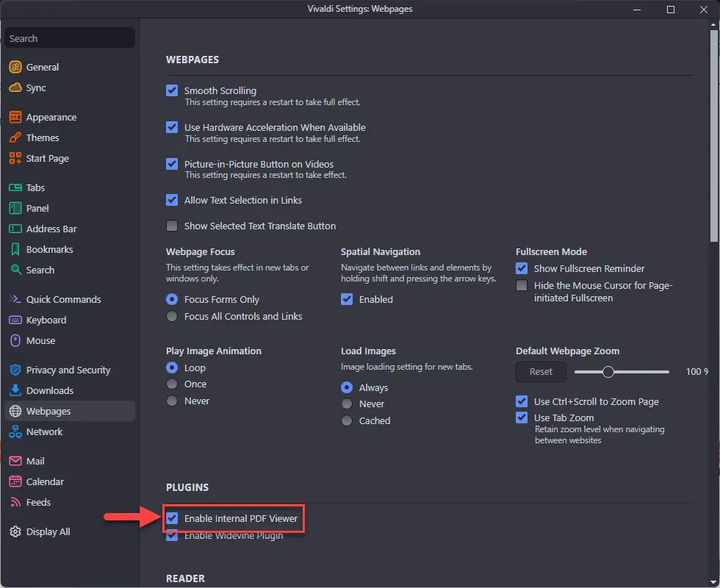720x588 pixels.
Task: Click in the settings Search field
Action: [70, 38]
